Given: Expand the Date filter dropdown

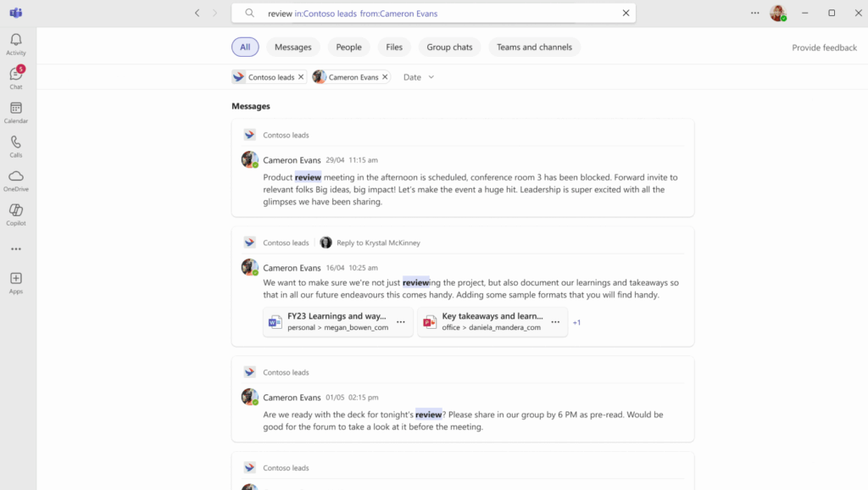Looking at the screenshot, I should tap(419, 77).
